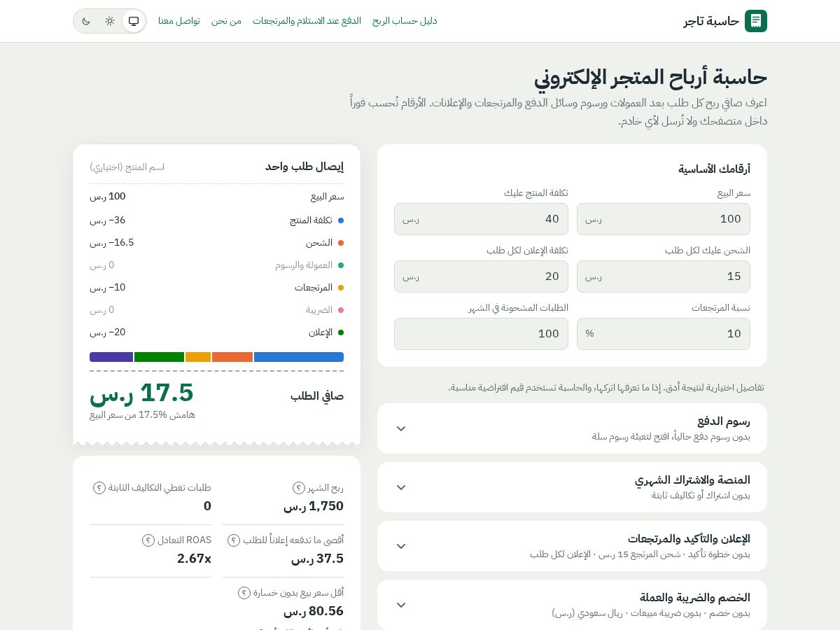Viewport: 840px width, 630px height.
Task: Click blue segment of cost bar
Action: (x=299, y=357)
